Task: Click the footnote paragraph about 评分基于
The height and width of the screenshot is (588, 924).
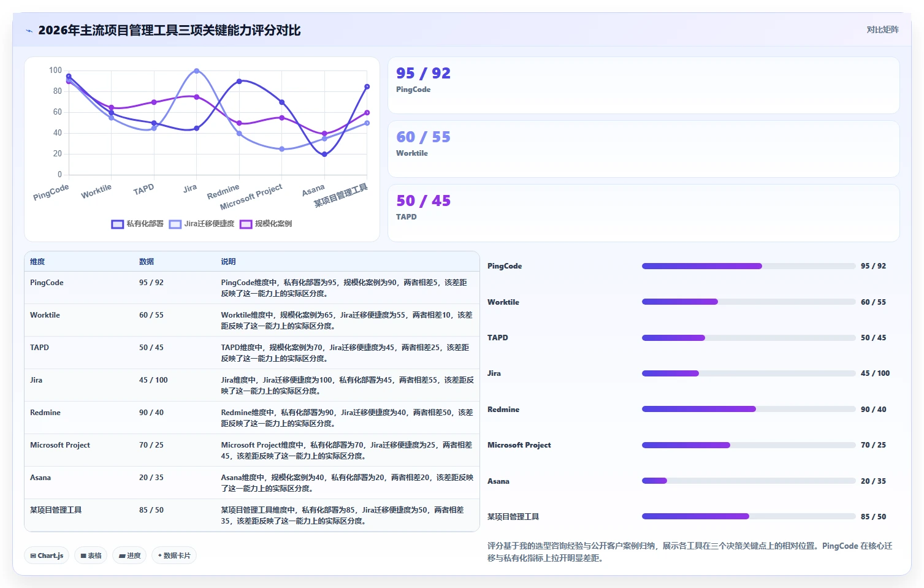Action: pos(690,552)
